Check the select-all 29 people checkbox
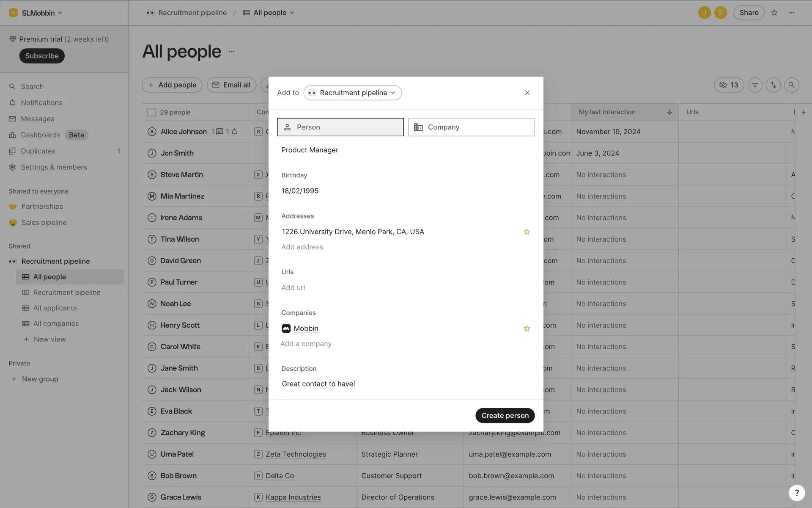 (151, 112)
